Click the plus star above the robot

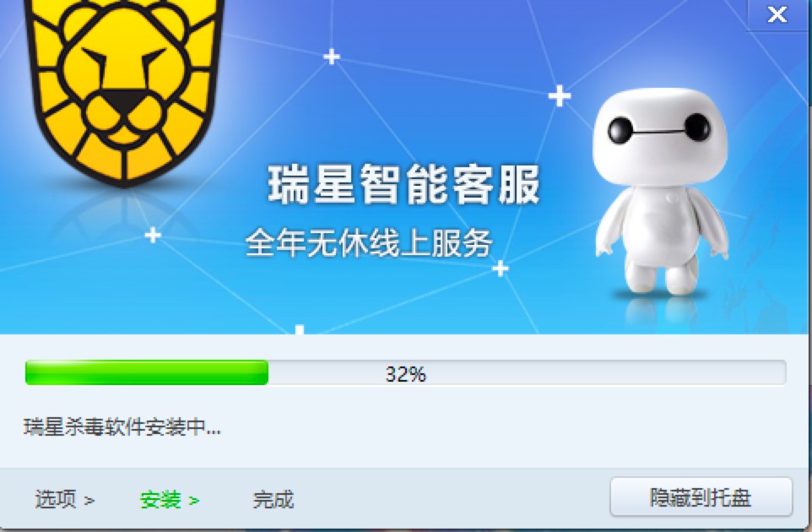click(560, 95)
